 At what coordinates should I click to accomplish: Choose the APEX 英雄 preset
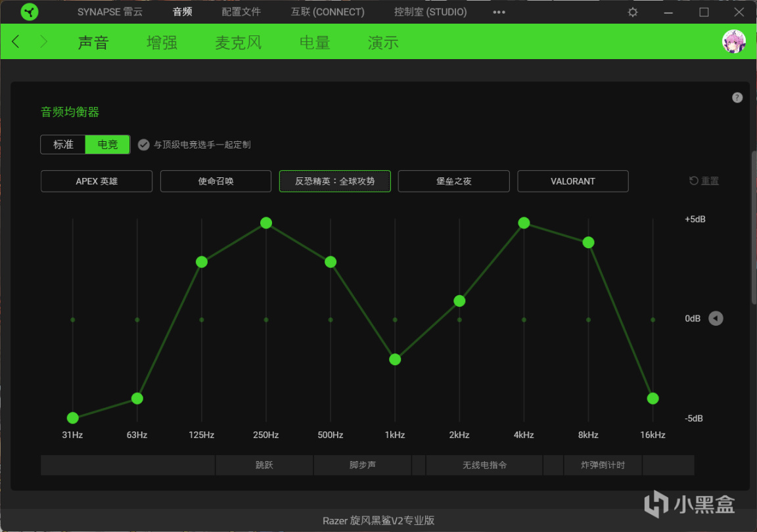pos(97,181)
